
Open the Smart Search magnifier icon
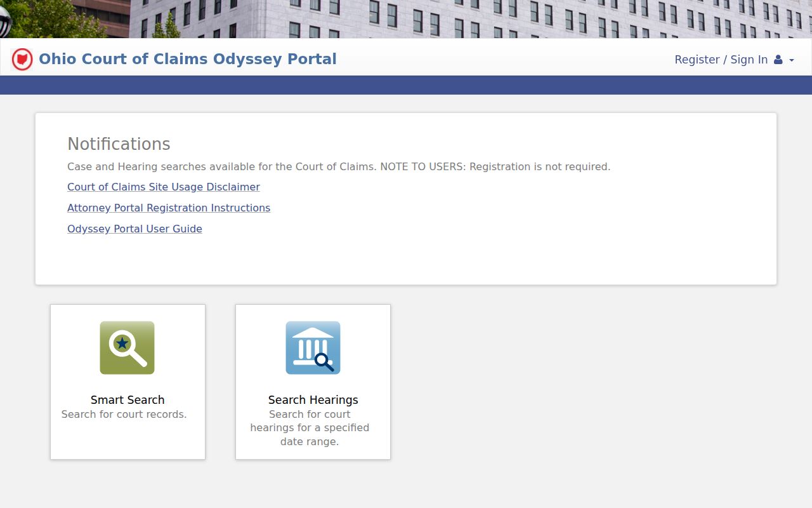click(127, 347)
